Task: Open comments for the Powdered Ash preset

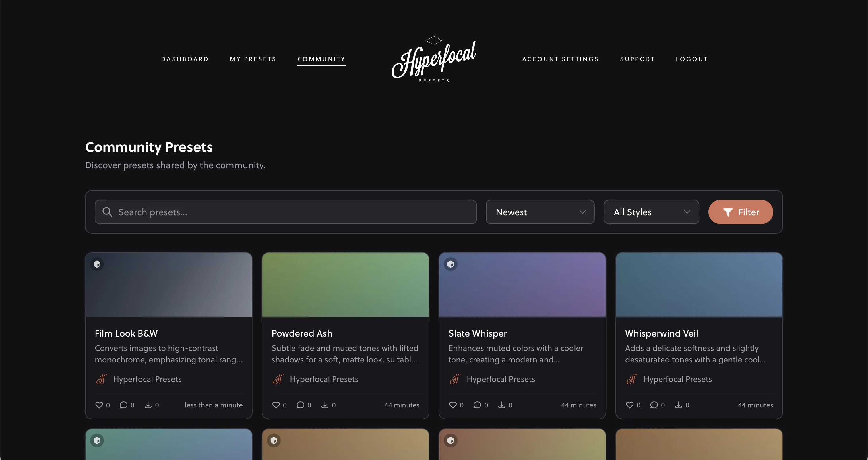Action: [300, 405]
